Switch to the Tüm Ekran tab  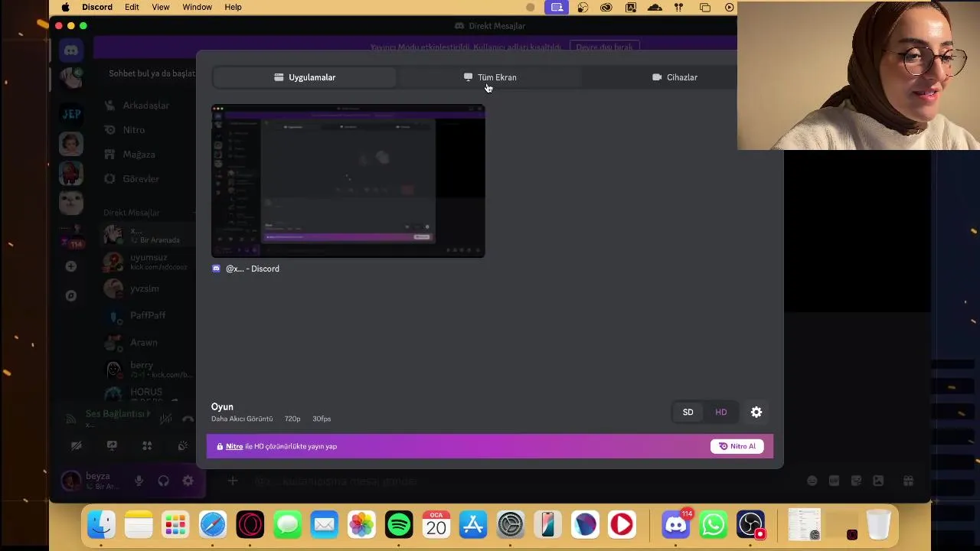[x=490, y=77]
